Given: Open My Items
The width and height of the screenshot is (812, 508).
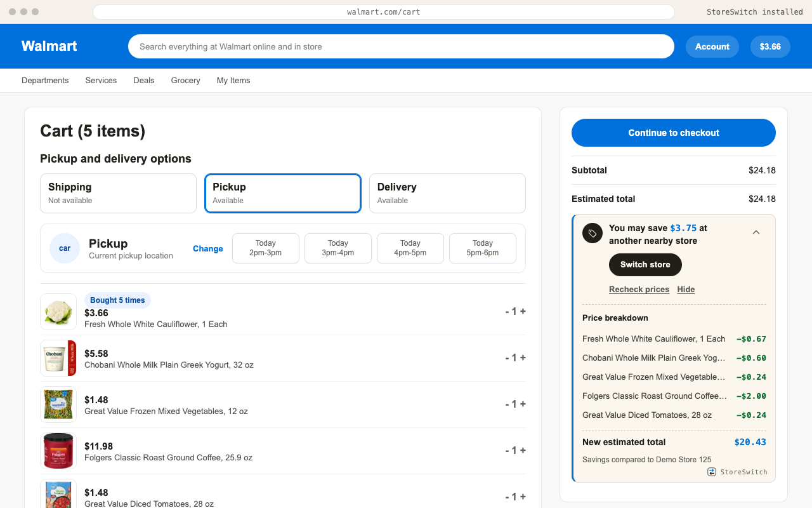Looking at the screenshot, I should [x=233, y=80].
